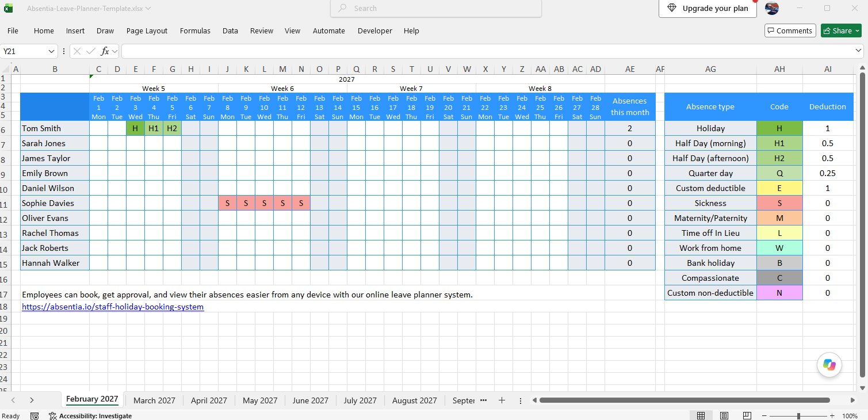
Task: Select the Sickness S red code cell
Action: tap(779, 203)
